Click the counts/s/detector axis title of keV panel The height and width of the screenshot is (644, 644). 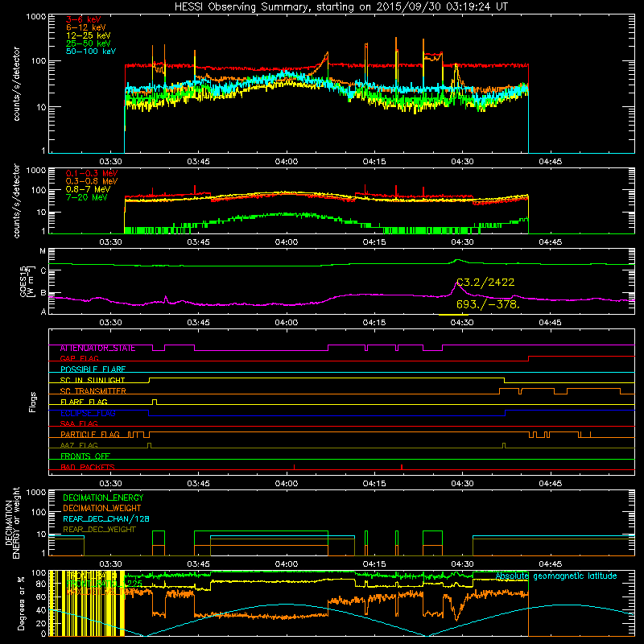[16, 84]
